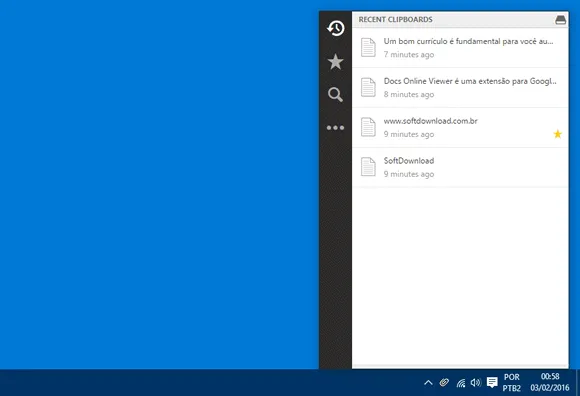Open search with the magnifier icon

[335, 95]
